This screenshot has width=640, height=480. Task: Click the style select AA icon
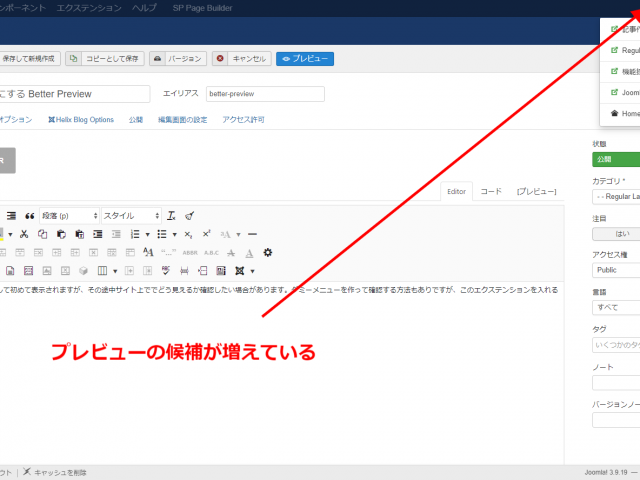tap(148, 253)
